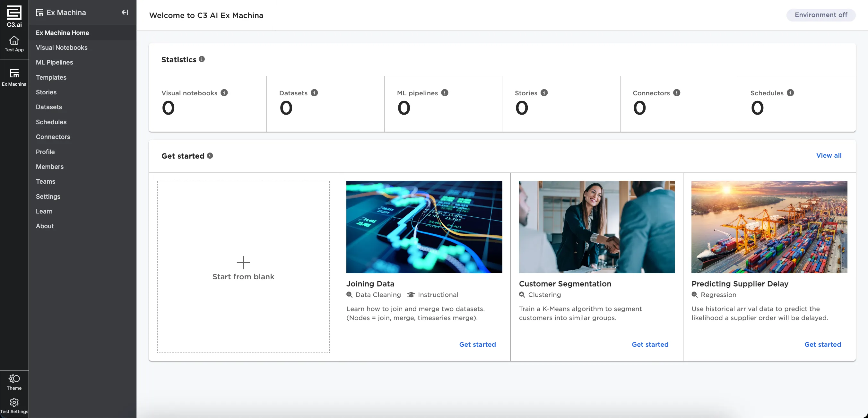The width and height of the screenshot is (868, 418).
Task: Click the Start from blank tile
Action: [243, 267]
